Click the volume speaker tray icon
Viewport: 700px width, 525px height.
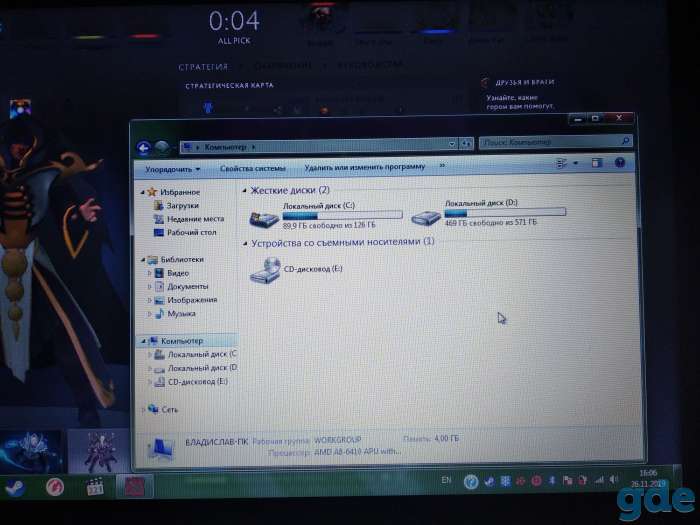[614, 479]
